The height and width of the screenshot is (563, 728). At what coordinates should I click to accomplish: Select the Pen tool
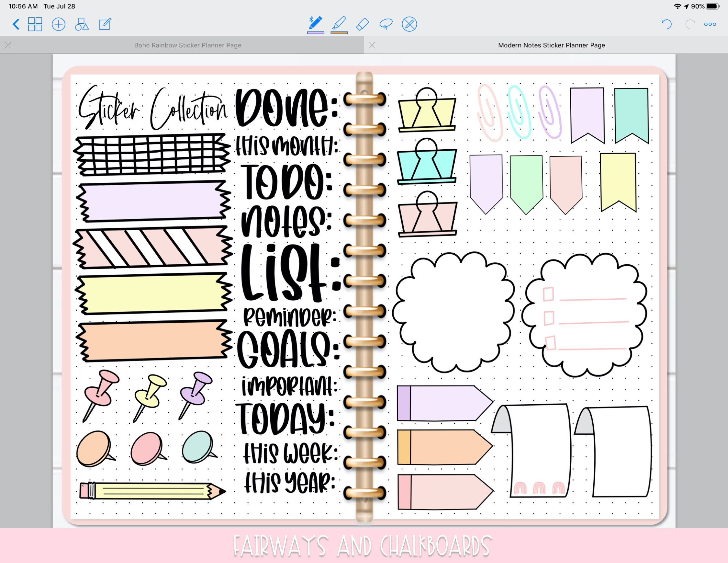click(x=315, y=22)
